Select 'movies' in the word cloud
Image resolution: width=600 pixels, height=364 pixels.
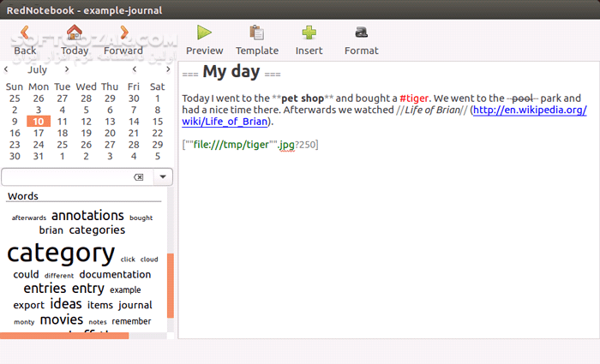tap(61, 320)
